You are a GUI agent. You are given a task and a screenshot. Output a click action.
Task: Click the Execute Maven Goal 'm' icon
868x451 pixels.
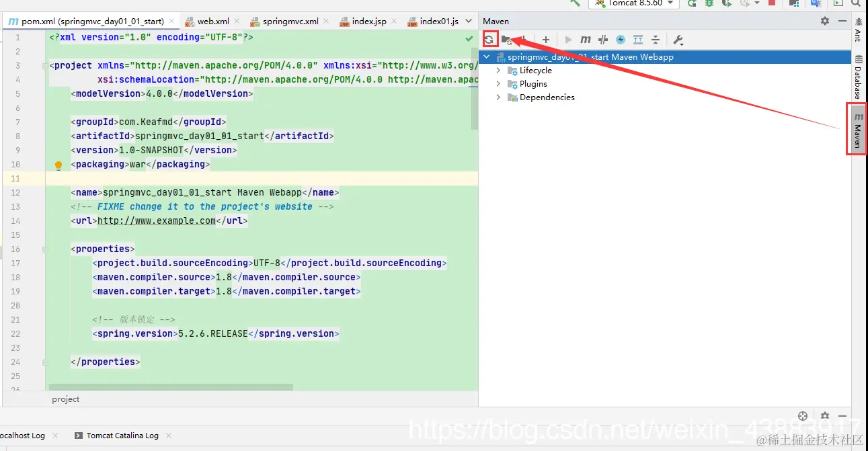[586, 40]
